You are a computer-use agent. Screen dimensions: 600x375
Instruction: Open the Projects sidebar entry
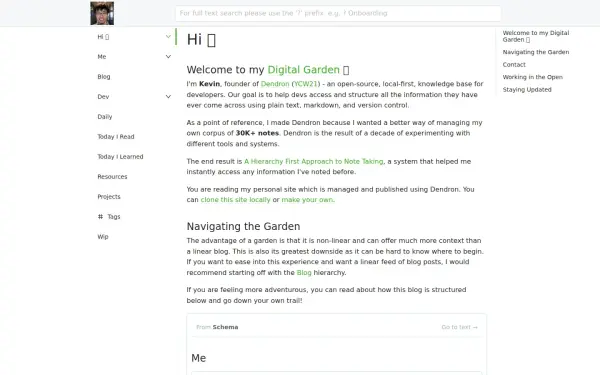[x=109, y=197]
